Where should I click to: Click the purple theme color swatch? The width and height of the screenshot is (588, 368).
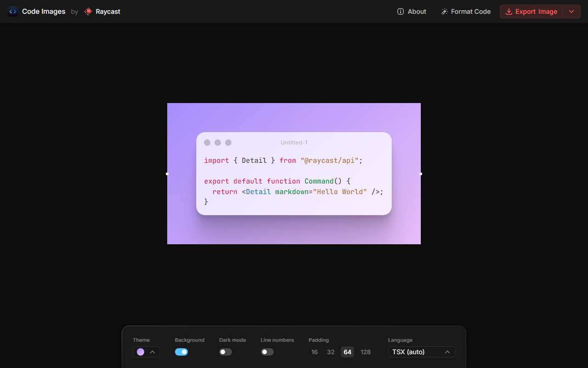(x=141, y=352)
